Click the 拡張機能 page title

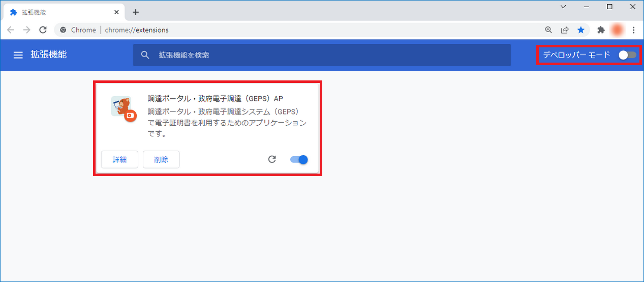point(48,54)
